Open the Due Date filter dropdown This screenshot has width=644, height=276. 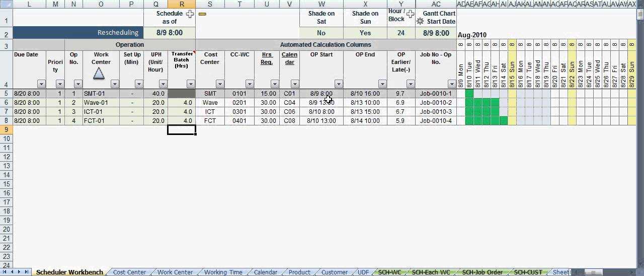tap(41, 84)
